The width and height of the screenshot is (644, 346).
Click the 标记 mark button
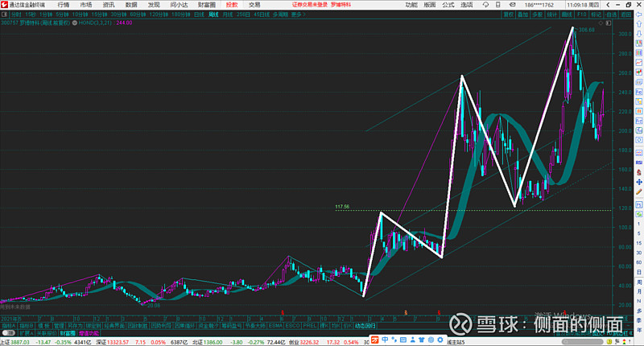pos(596,14)
